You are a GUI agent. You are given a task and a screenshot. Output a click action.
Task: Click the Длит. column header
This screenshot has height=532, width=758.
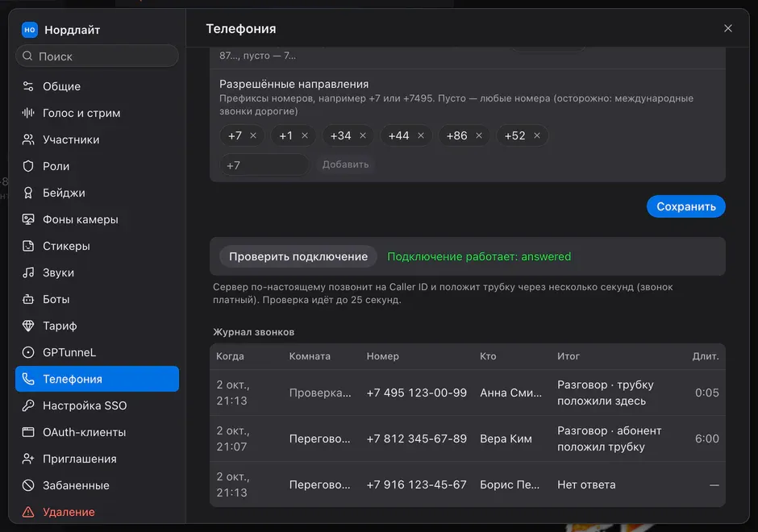click(706, 356)
